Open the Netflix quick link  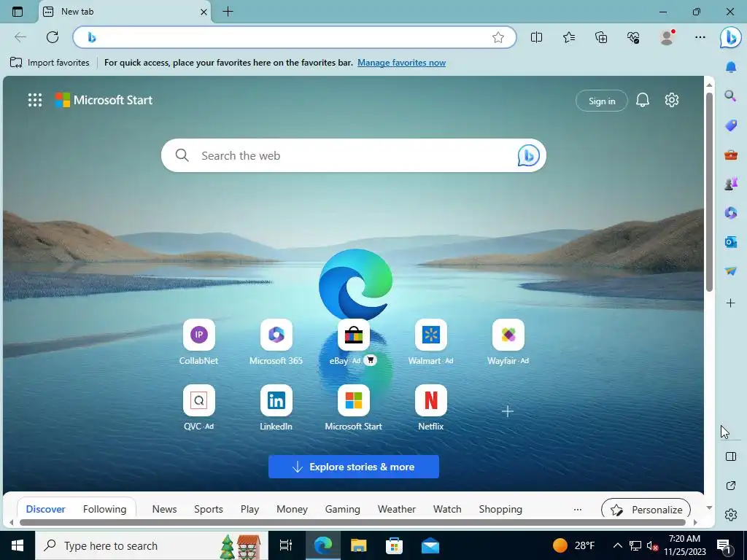[x=430, y=408]
